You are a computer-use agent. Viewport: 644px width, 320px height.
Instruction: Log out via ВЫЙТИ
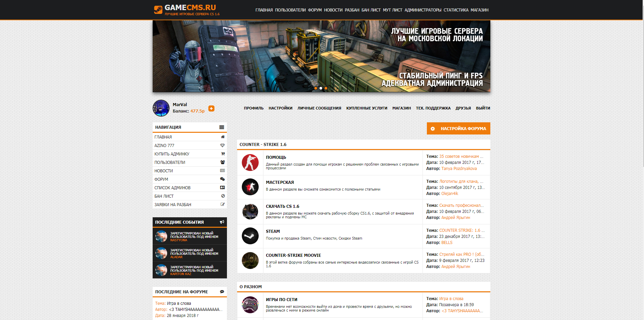pyautogui.click(x=483, y=108)
